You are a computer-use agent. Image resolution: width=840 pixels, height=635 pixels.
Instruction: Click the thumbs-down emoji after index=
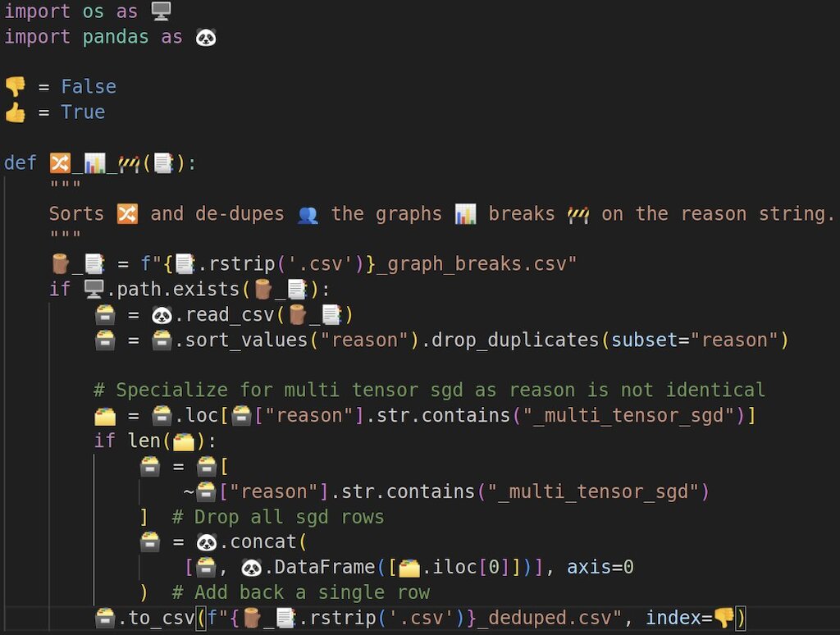pos(724,618)
